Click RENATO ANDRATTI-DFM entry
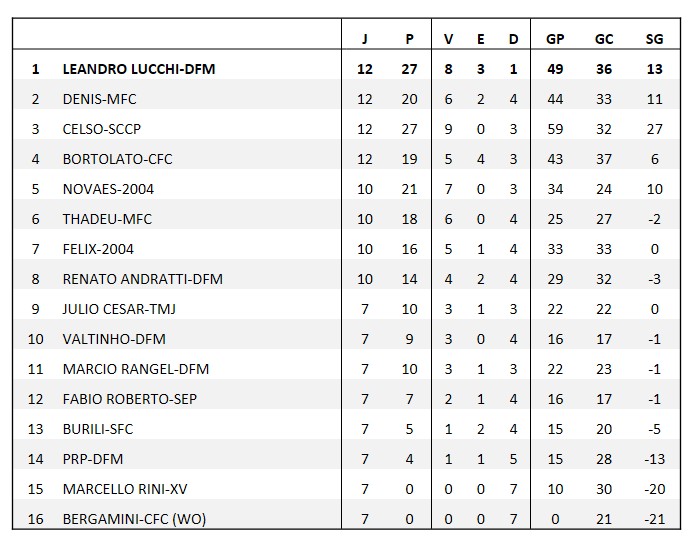 tap(143, 279)
